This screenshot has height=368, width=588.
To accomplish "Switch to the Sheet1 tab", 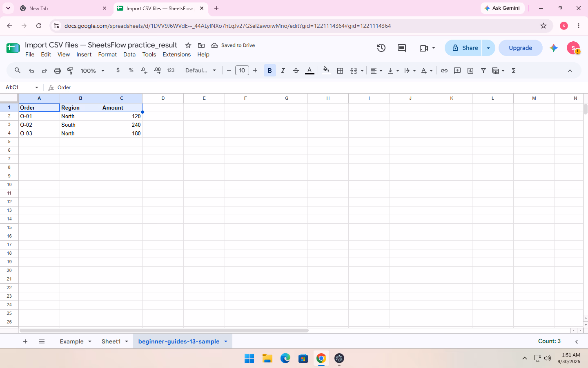I will [111, 341].
